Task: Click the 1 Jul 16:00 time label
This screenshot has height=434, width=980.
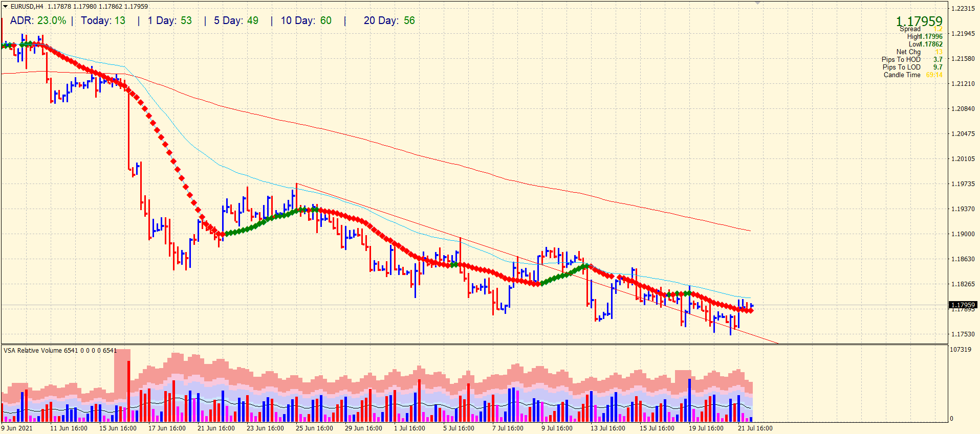Action: coord(409,428)
